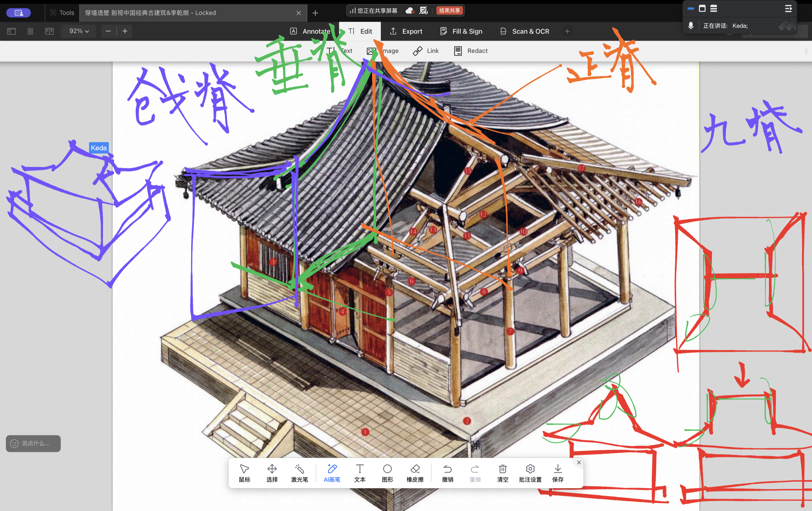The height and width of the screenshot is (511, 812).
Task: Toggle two-page reading view
Action: 49,31
